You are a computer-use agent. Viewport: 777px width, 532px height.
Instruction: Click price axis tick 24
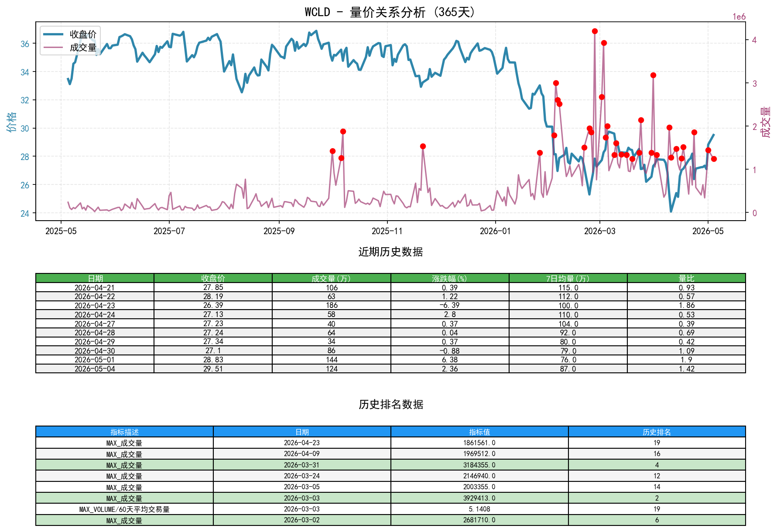[25, 213]
